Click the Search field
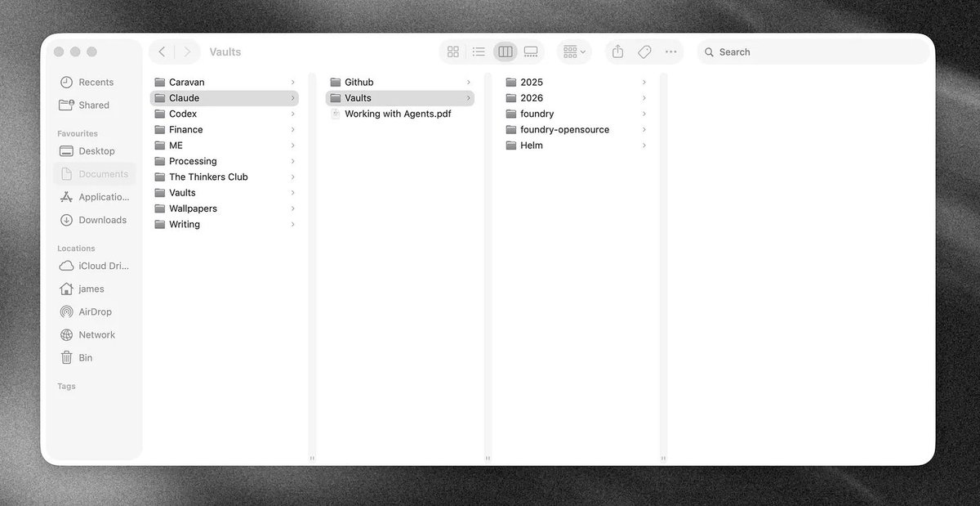The width and height of the screenshot is (980, 506). [813, 51]
